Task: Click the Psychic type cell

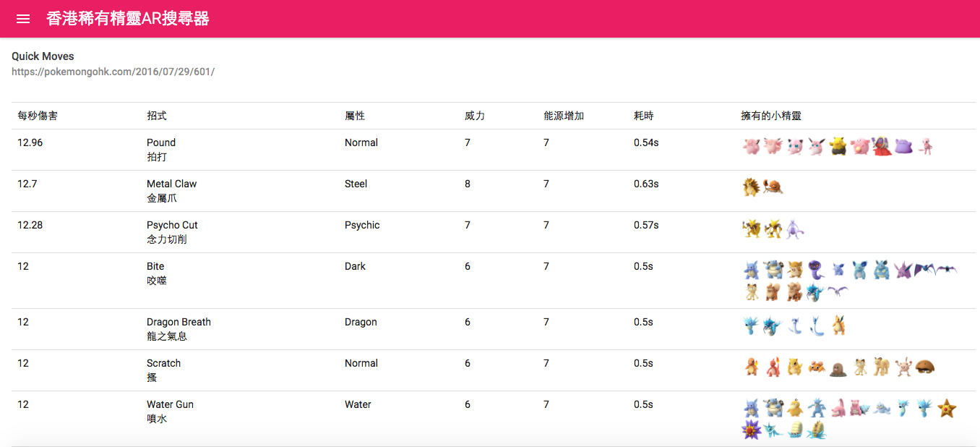Action: tap(362, 225)
